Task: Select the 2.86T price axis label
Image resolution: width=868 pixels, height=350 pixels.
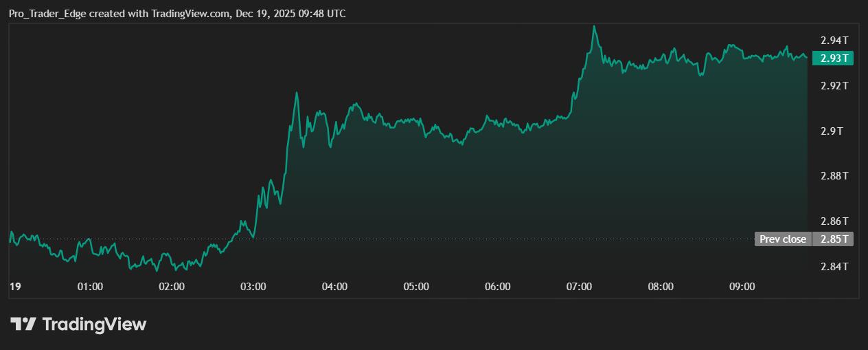Action: (834, 221)
